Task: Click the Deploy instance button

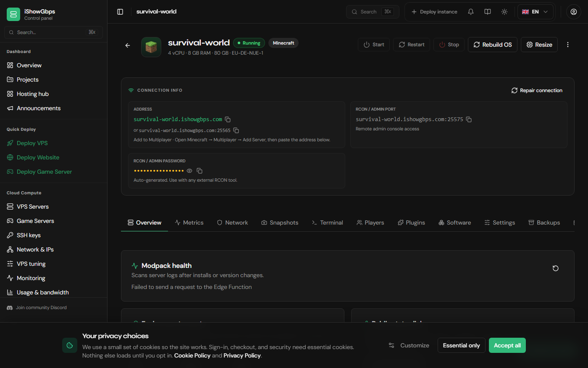Action: coord(434,12)
